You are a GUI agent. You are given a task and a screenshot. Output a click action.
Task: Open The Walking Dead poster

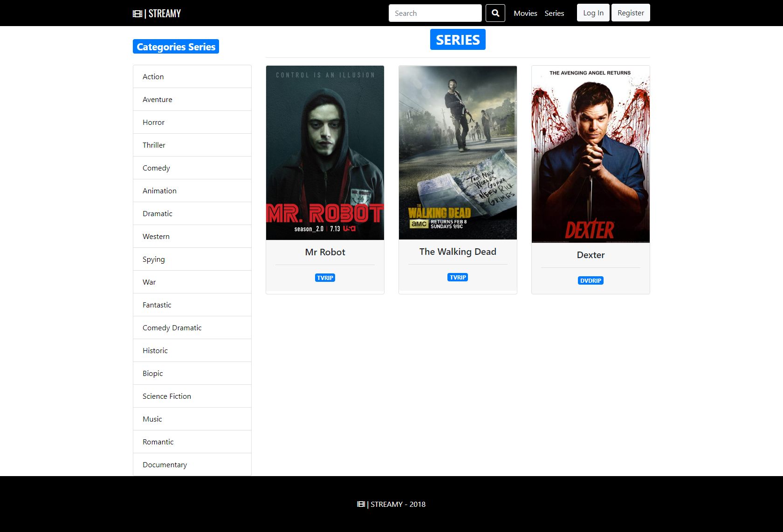(x=458, y=152)
